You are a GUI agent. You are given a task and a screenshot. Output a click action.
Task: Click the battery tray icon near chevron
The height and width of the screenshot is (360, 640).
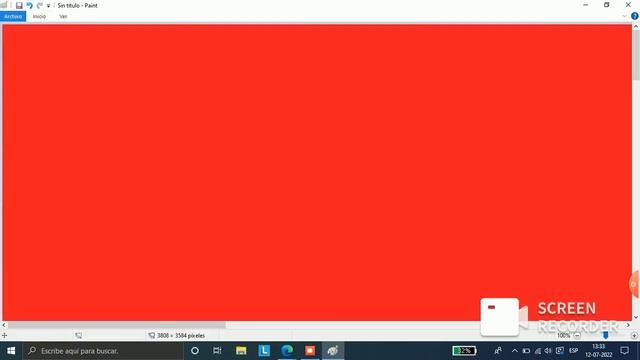tap(526, 351)
